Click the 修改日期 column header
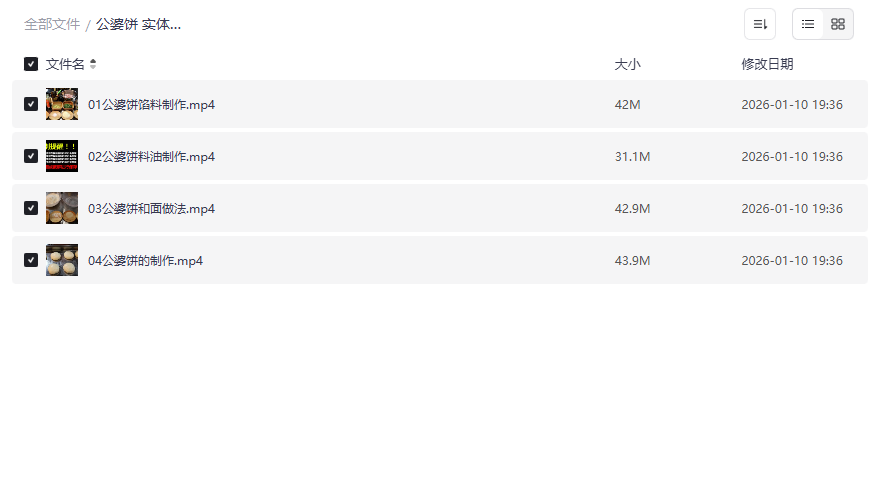Image resolution: width=878 pixels, height=498 pixels. pos(767,64)
